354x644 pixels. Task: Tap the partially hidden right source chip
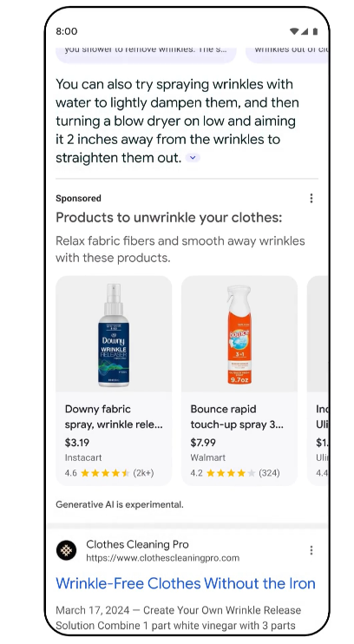click(286, 54)
